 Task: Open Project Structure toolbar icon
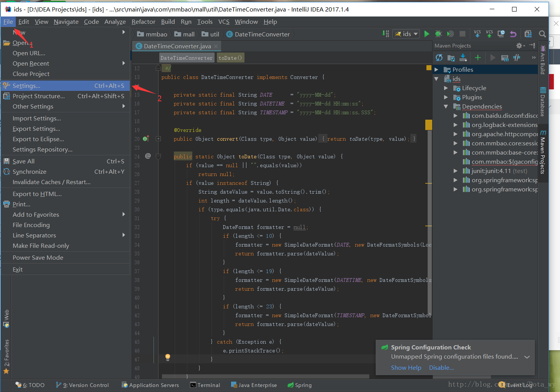(x=528, y=34)
